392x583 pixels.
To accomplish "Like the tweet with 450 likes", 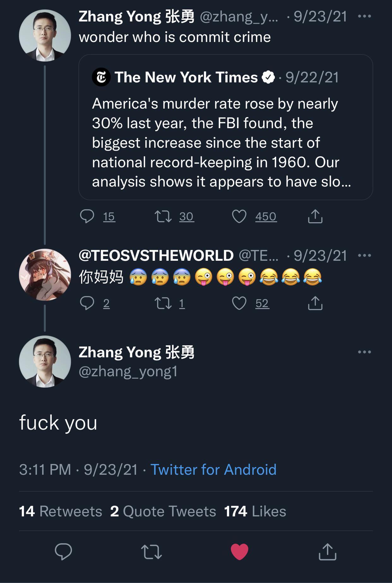I will [239, 217].
